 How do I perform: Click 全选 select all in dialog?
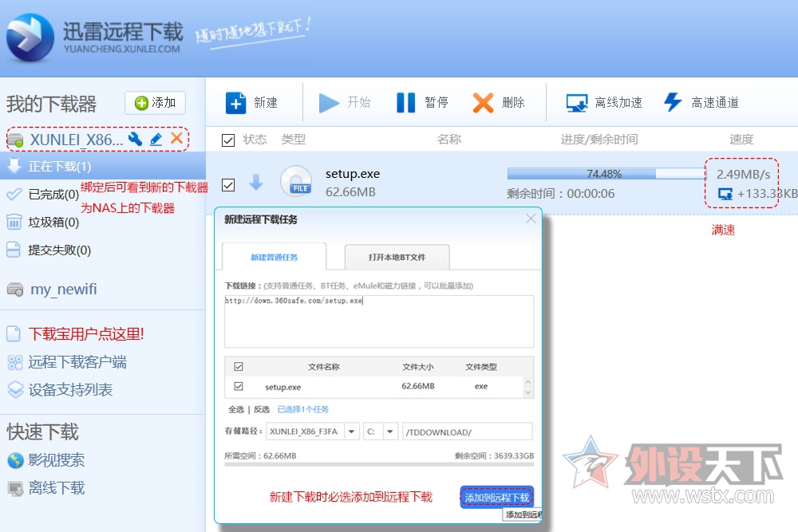236,409
